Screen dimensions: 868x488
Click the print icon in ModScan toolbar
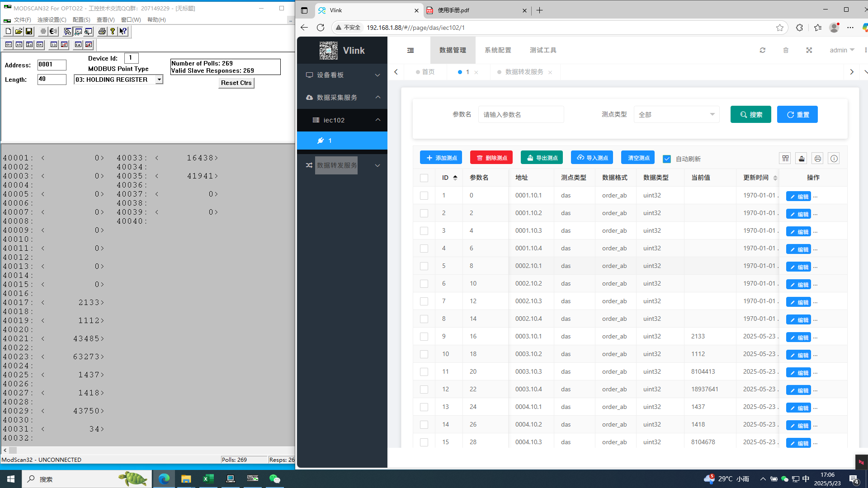pos(102,31)
